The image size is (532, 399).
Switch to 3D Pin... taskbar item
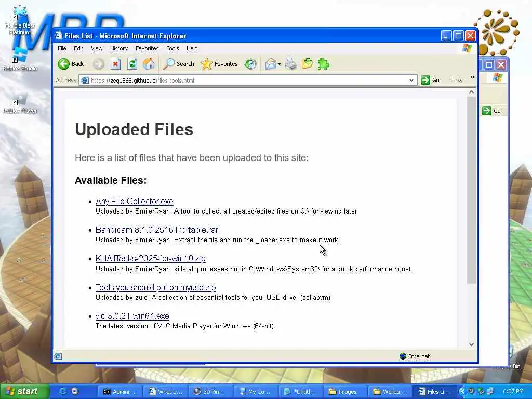210,392
